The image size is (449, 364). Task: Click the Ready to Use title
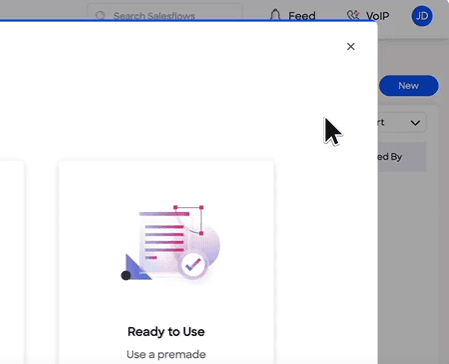coord(166,331)
